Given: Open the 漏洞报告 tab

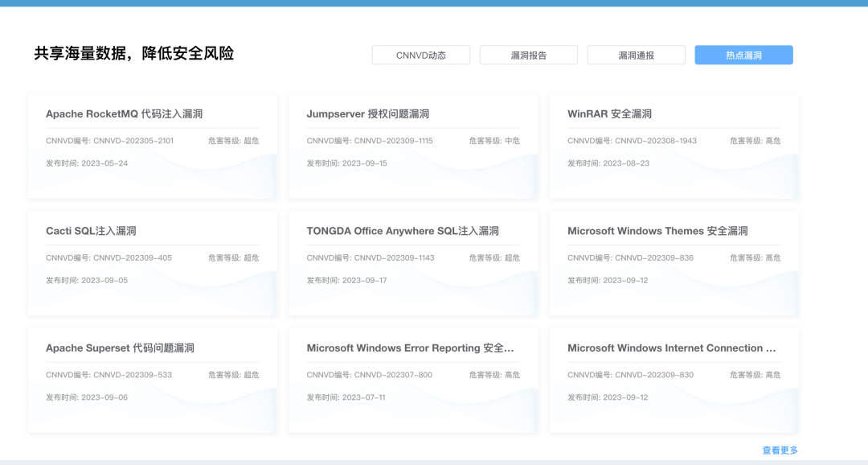Looking at the screenshot, I should pos(529,55).
